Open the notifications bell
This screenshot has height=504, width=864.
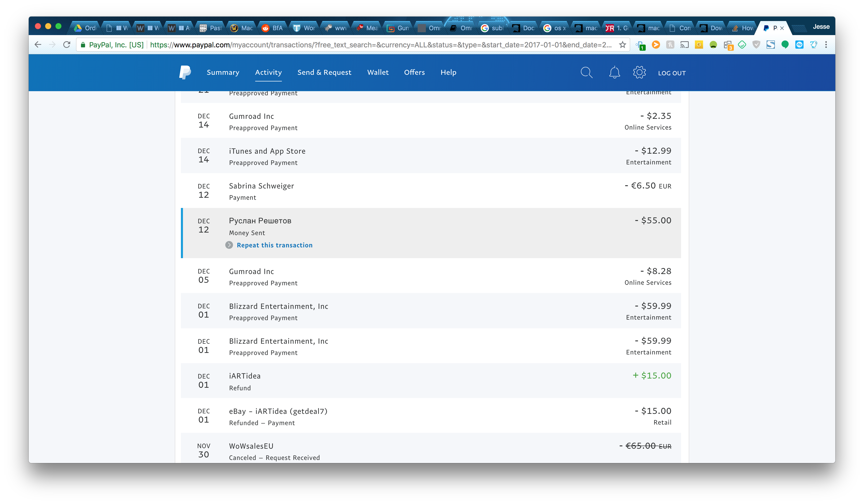614,72
